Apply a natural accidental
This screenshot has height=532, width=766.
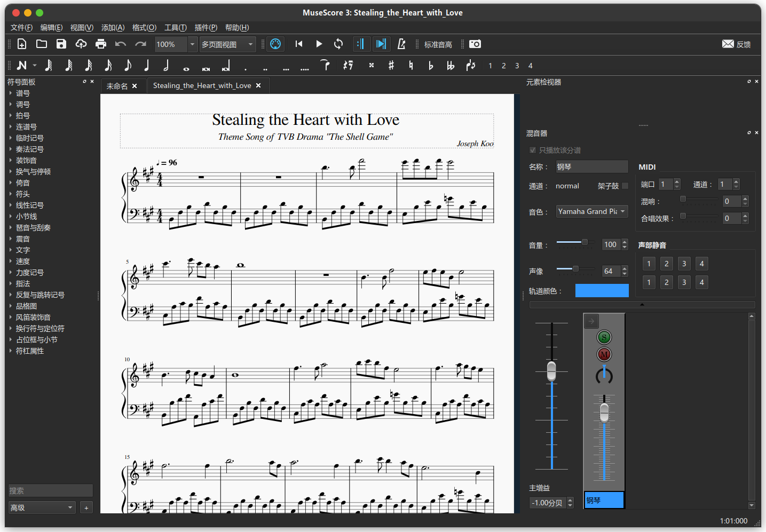pyautogui.click(x=411, y=66)
